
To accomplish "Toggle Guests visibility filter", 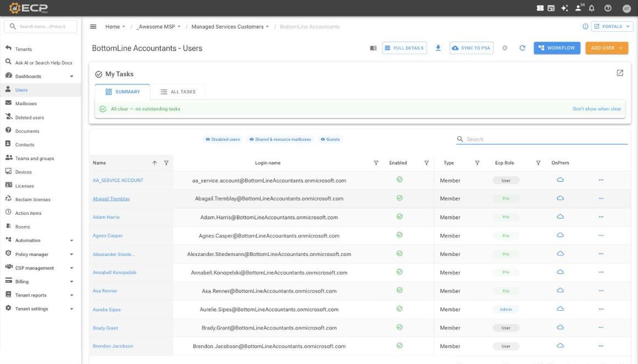I will (x=330, y=139).
